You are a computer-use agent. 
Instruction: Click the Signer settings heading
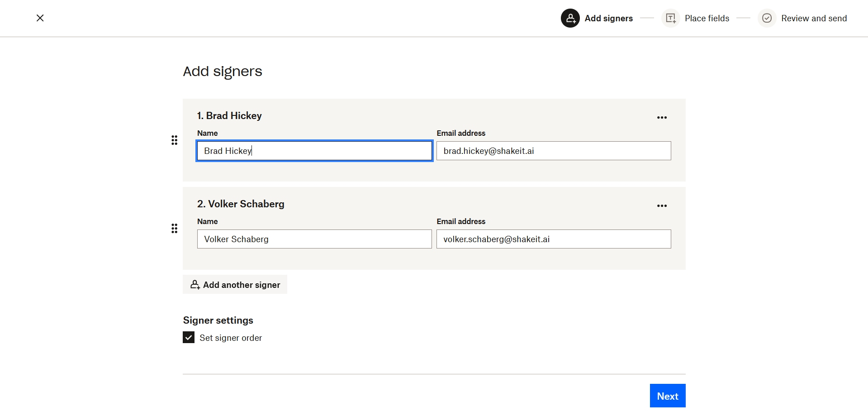[x=218, y=320]
